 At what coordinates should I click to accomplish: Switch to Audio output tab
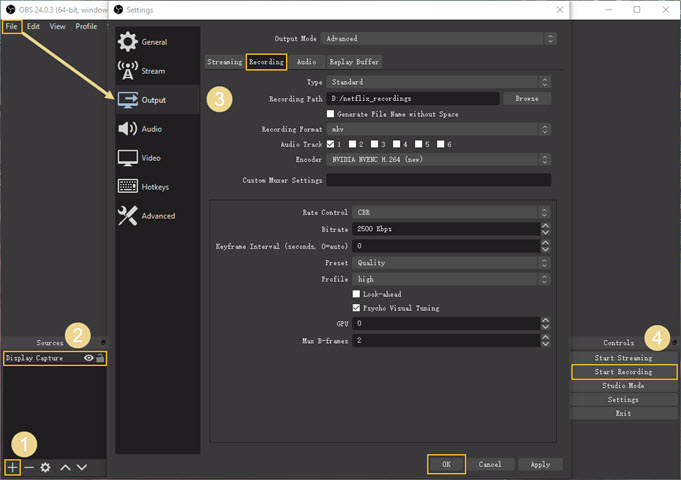point(307,62)
